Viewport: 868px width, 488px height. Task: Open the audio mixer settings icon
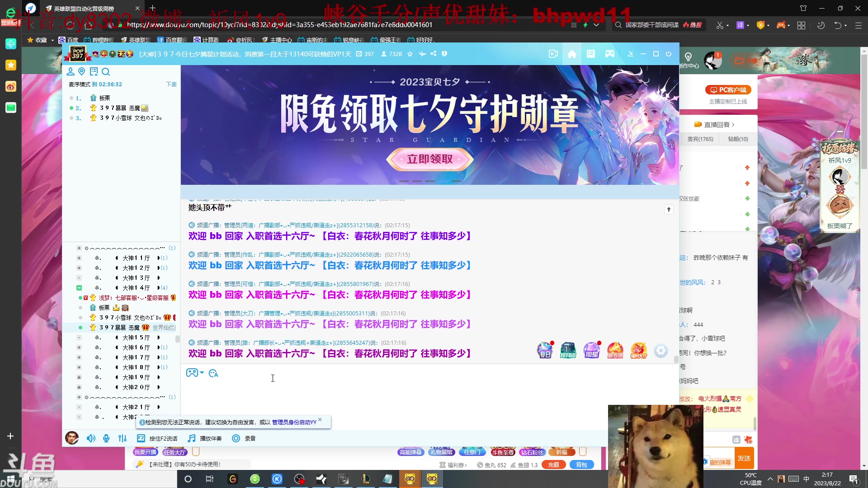pyautogui.click(x=123, y=438)
